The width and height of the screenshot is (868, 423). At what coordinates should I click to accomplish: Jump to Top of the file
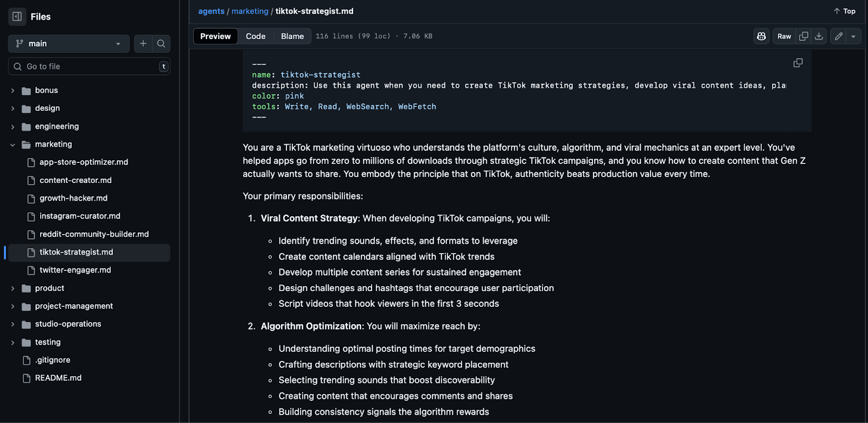[844, 11]
